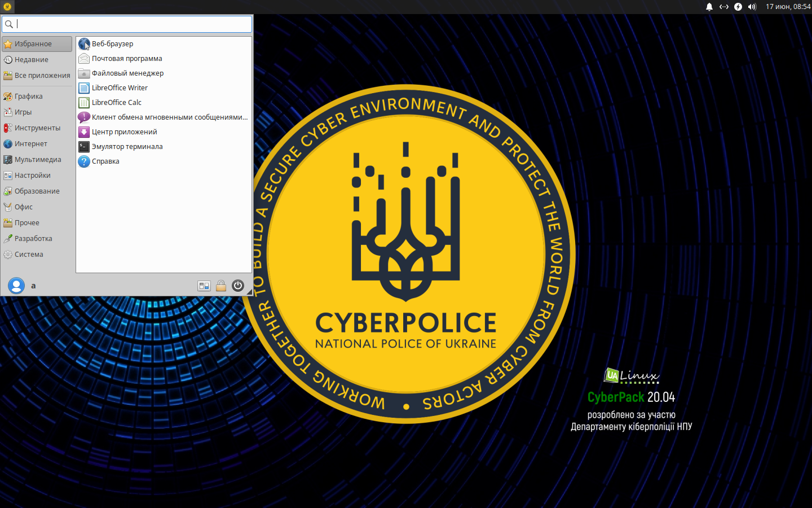Focus the menu search field

[127, 24]
